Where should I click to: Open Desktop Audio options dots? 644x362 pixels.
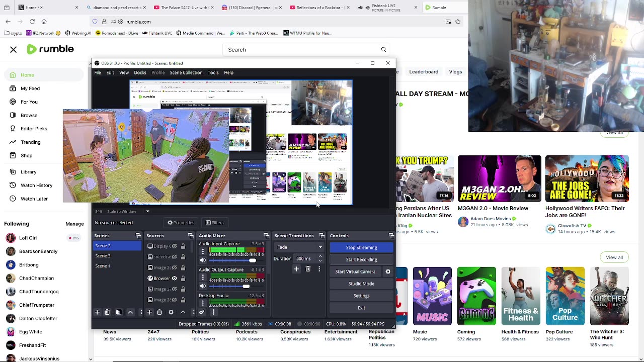coord(203,303)
